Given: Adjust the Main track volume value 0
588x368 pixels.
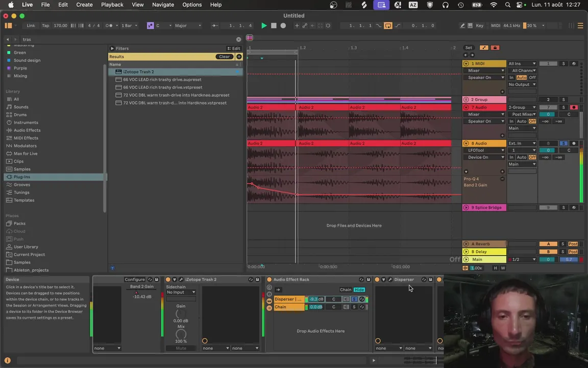Looking at the screenshot, I should point(548,260).
